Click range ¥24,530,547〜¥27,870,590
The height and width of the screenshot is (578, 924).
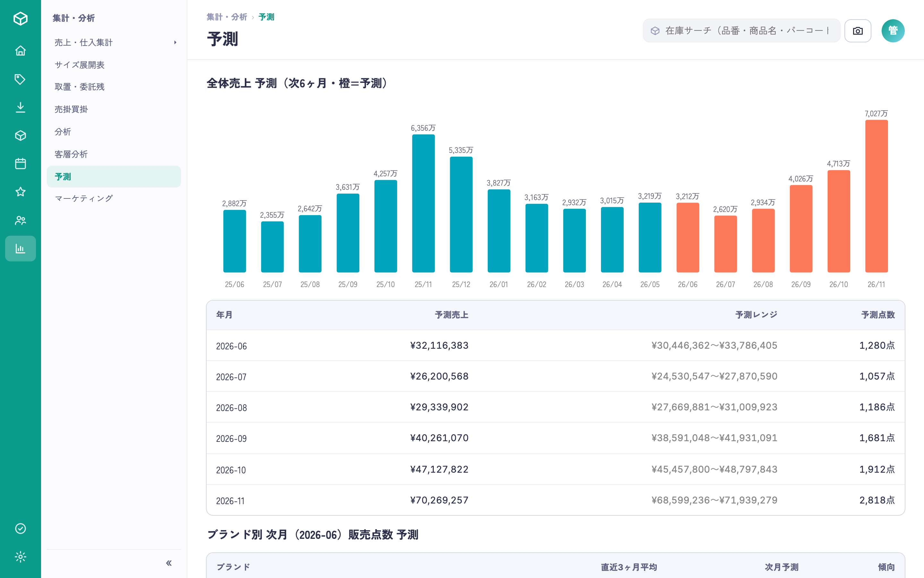(x=714, y=377)
